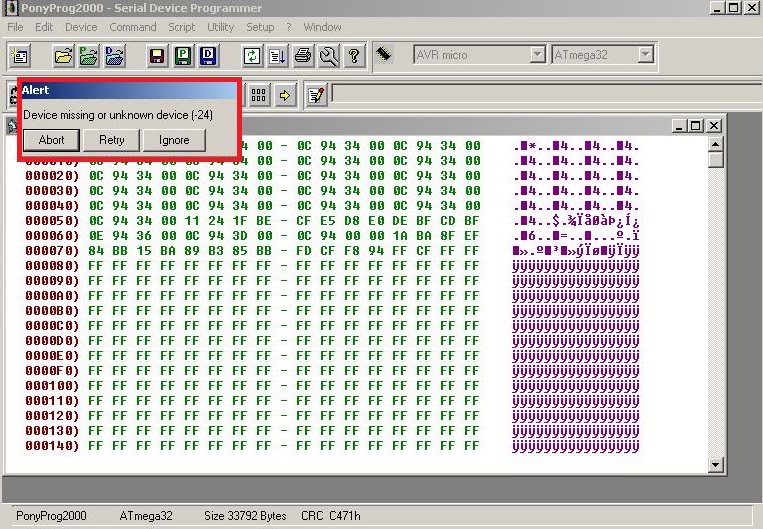The width and height of the screenshot is (763, 529).
Task: Open the Edit menu
Action: [44, 27]
